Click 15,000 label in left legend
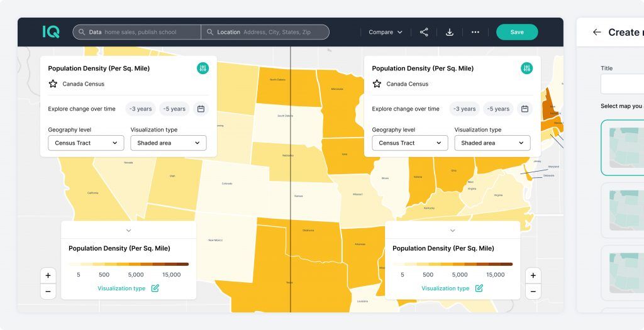Screen dimensions: 644x330 point(172,275)
